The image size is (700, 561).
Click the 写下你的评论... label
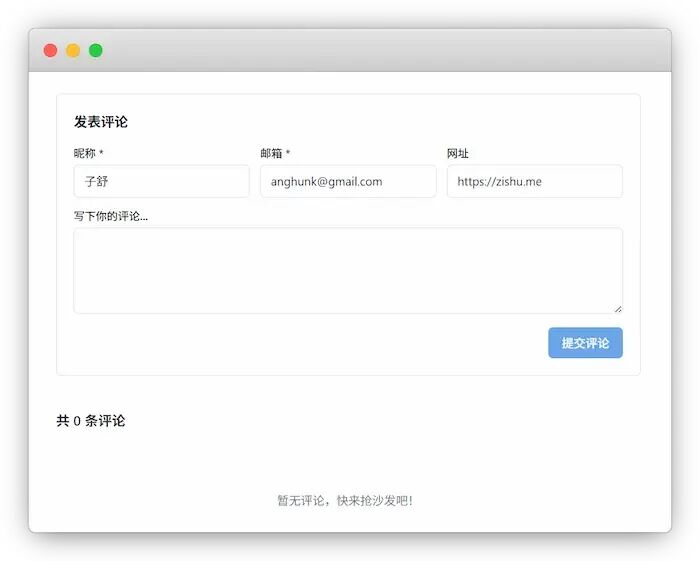[111, 216]
